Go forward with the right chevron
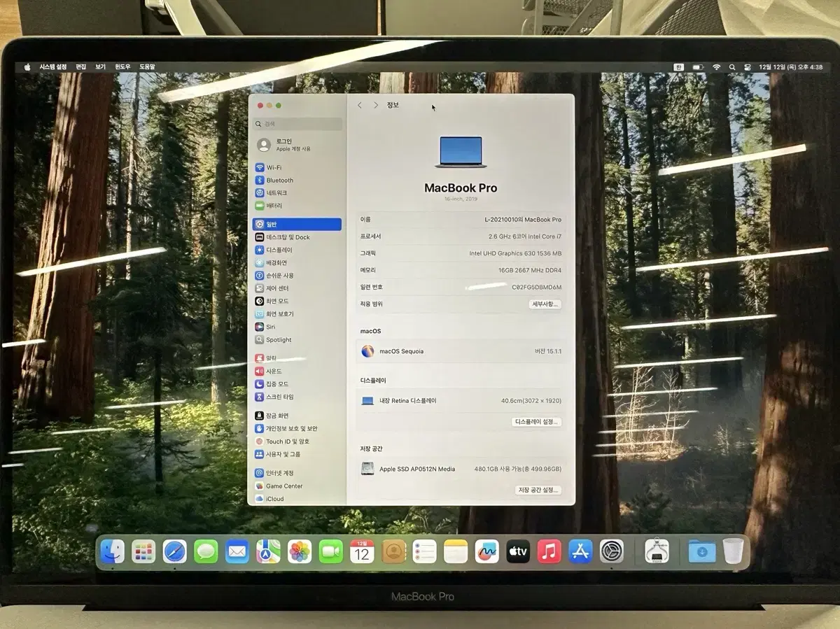The width and height of the screenshot is (840, 629). [376, 105]
